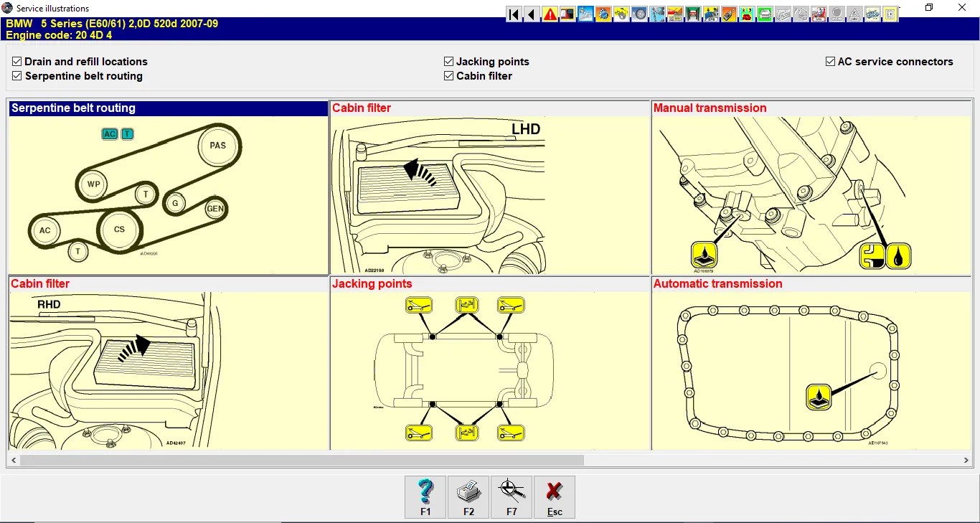The image size is (980, 523).
Task: Click the yellow timing belt engine icon
Action: pos(621,14)
